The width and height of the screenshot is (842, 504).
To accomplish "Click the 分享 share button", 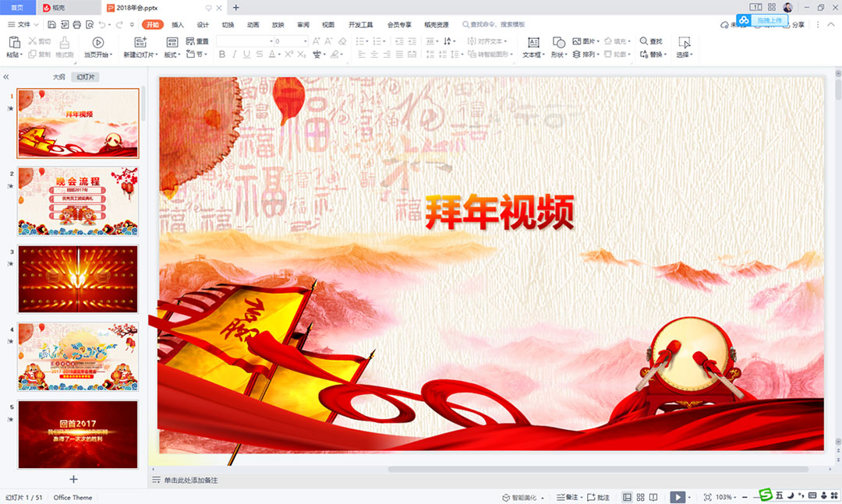I will (794, 25).
